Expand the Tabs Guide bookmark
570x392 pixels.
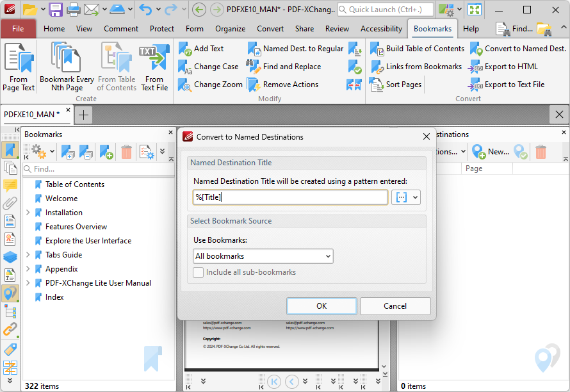[x=28, y=255]
